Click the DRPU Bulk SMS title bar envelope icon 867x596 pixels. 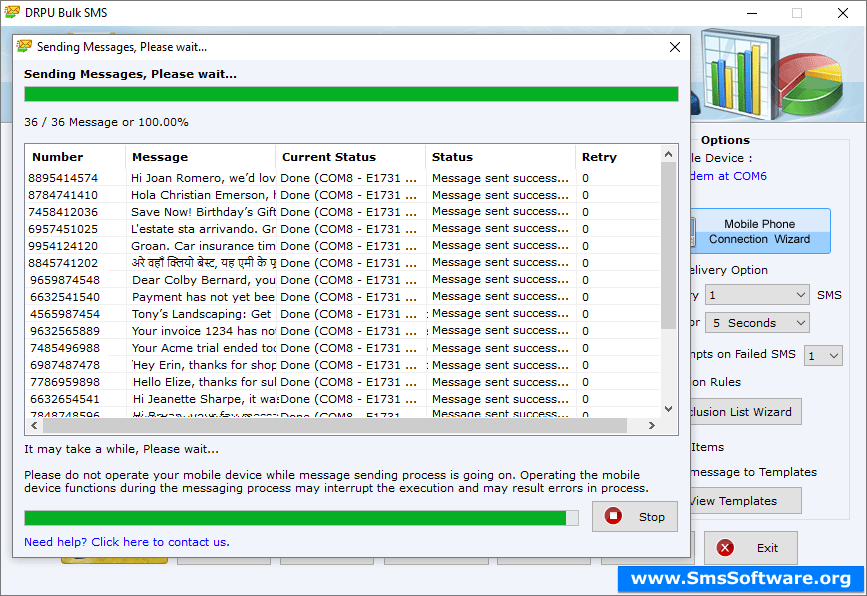(x=12, y=12)
